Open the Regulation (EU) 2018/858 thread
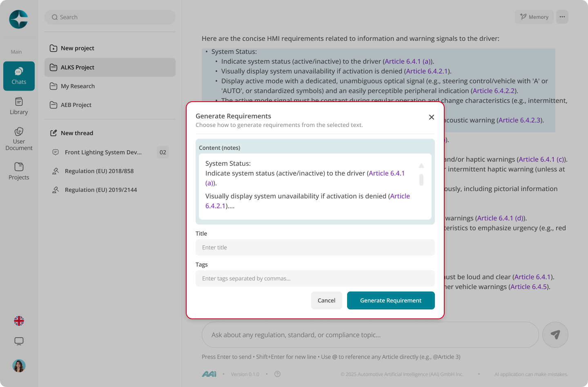Viewport: 588px width, 387px height. click(x=110, y=171)
